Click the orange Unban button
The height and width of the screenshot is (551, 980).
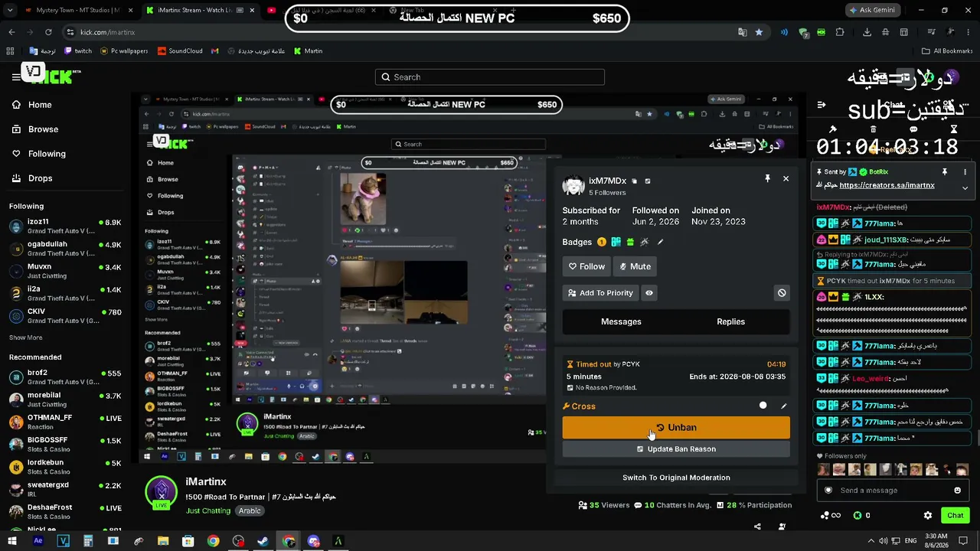click(676, 428)
